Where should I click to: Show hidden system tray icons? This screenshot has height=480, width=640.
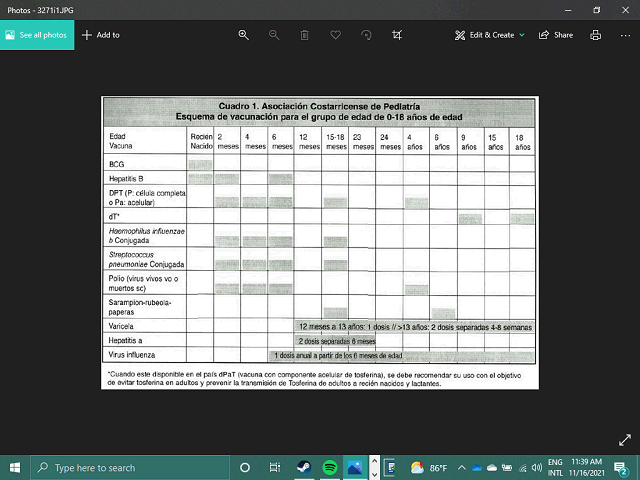coord(461,468)
